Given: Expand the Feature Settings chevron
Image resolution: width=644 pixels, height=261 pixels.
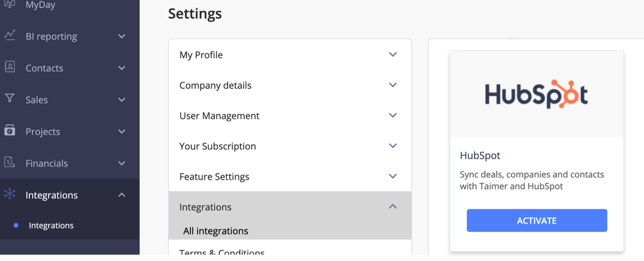Looking at the screenshot, I should click(x=393, y=176).
